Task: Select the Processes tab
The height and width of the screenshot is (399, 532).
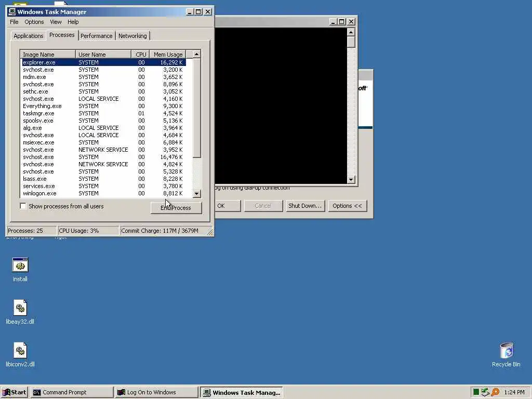Action: click(x=62, y=35)
